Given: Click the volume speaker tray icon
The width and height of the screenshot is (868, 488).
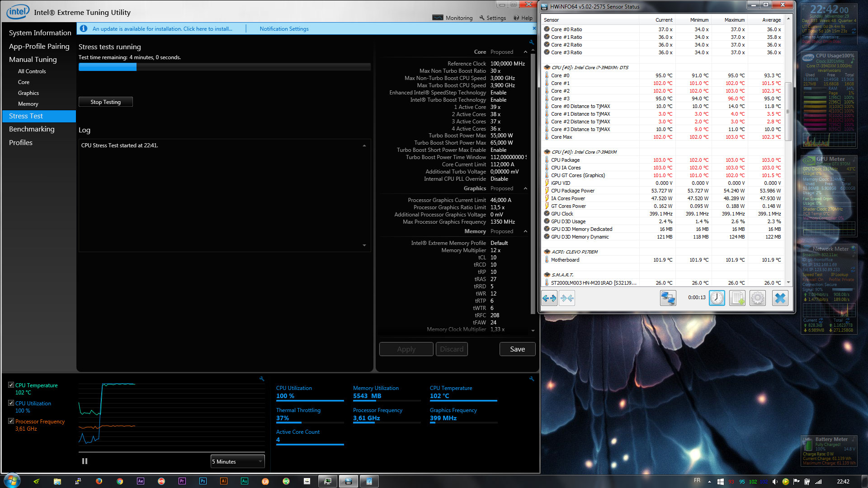Looking at the screenshot, I should [x=775, y=482].
